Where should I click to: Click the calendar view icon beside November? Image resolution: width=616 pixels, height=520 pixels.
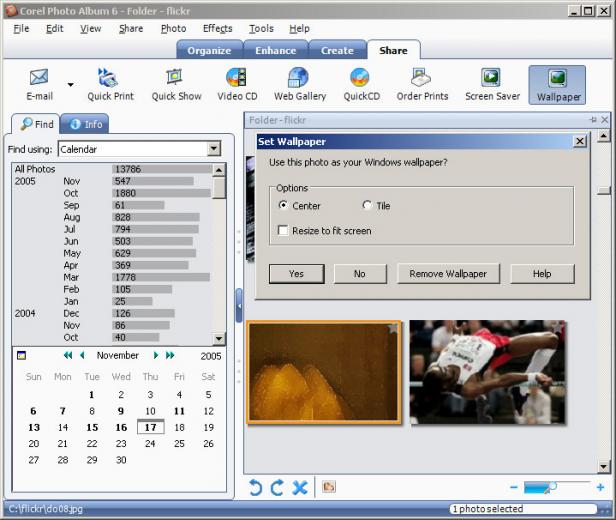point(22,355)
